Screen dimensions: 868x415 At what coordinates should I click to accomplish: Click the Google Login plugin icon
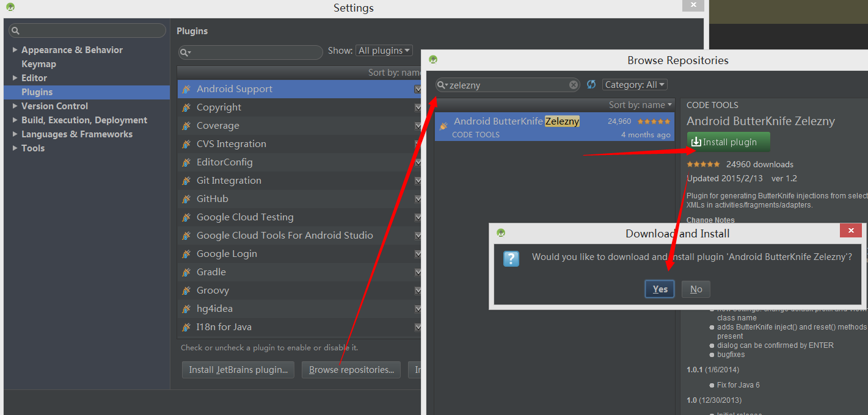(x=186, y=254)
